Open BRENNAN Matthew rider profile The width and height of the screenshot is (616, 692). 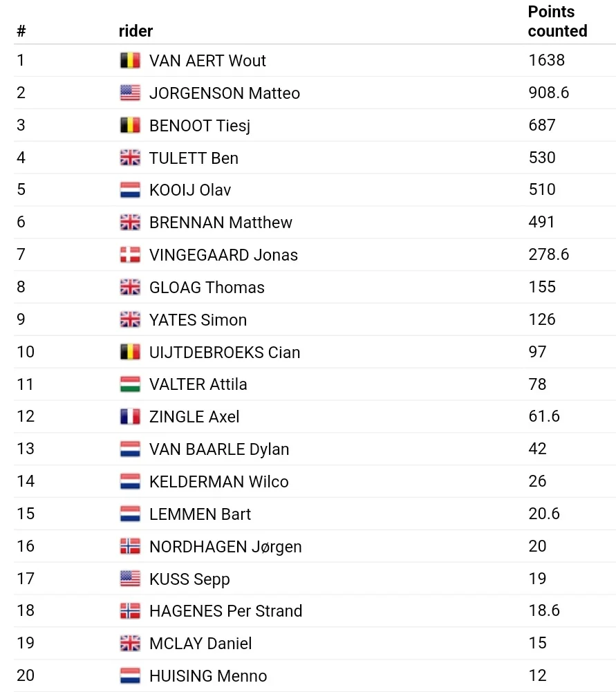point(221,223)
